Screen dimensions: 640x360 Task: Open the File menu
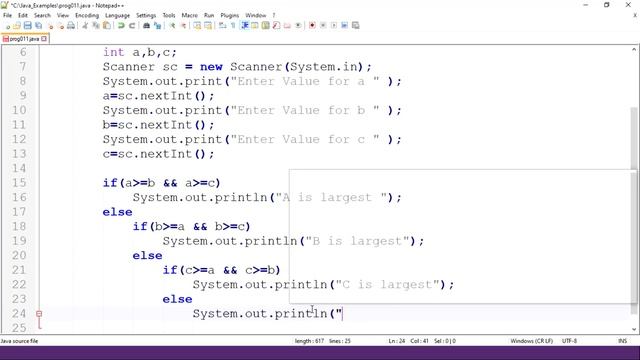(7, 16)
